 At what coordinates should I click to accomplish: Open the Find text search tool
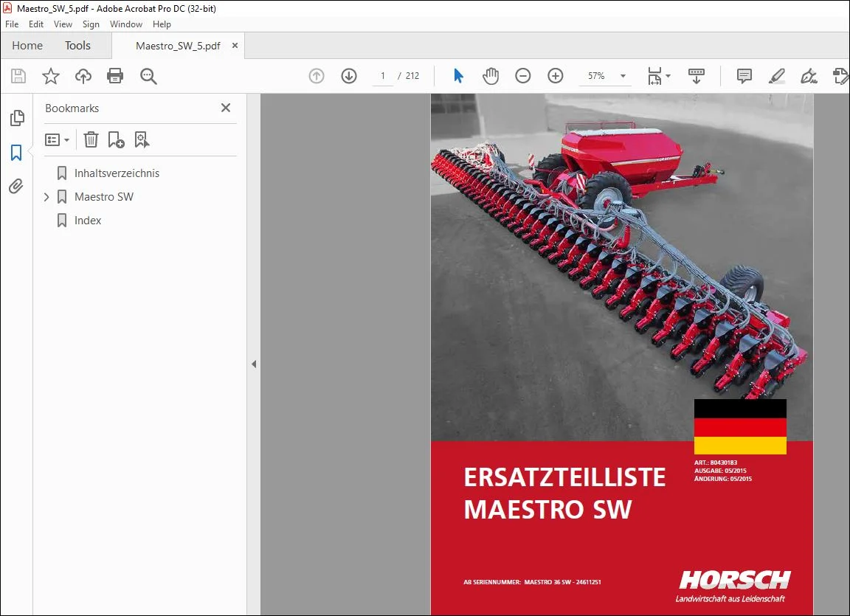click(148, 76)
